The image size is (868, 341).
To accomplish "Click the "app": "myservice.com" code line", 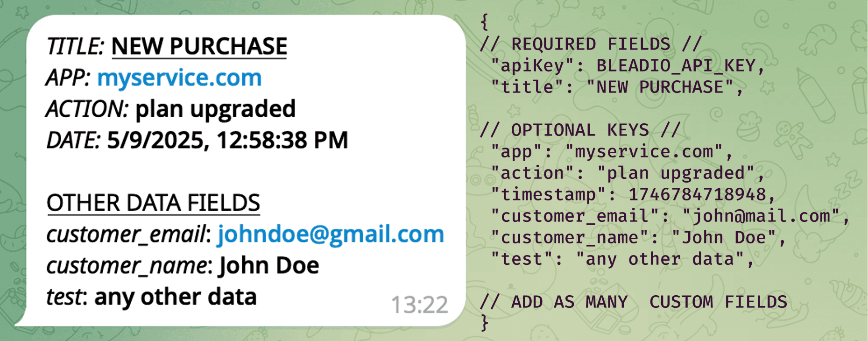I will (x=612, y=152).
